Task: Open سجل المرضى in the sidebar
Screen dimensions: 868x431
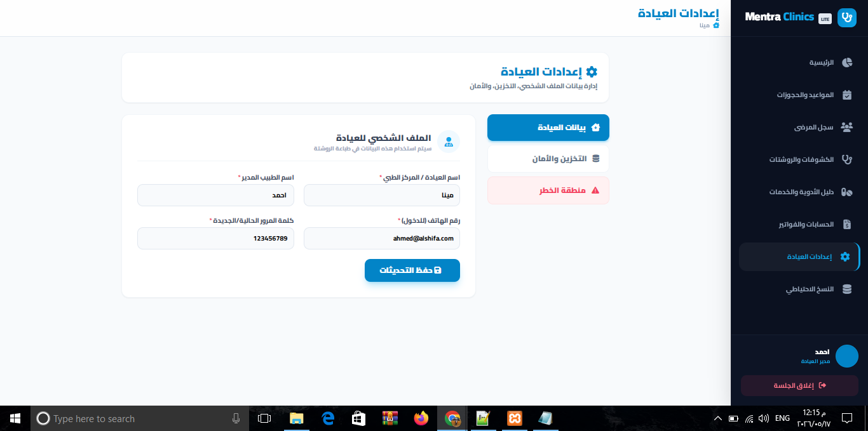Action: (799, 127)
